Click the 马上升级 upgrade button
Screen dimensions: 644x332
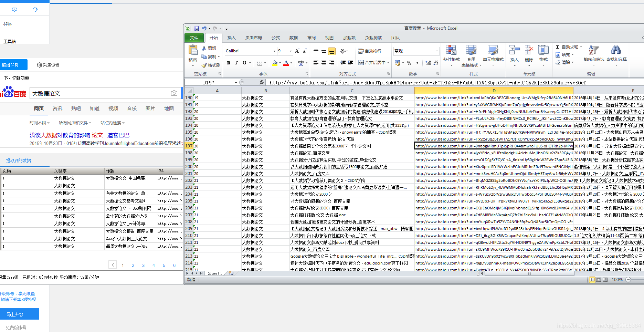[x=20, y=314]
